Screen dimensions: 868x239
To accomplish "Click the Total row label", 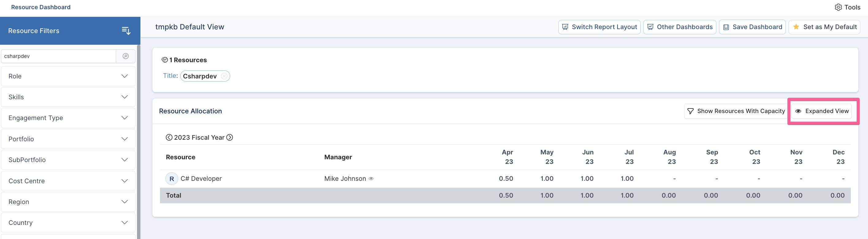I will 173,195.
